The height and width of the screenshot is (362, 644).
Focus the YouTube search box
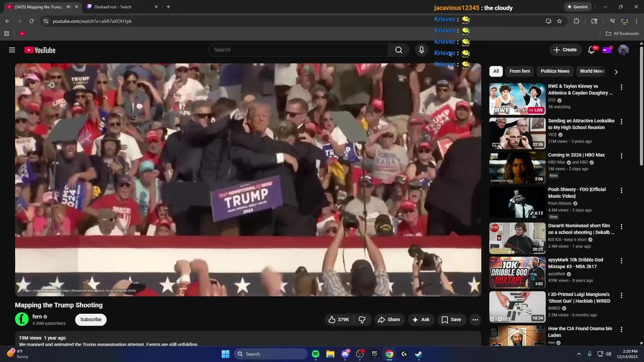(x=298, y=50)
